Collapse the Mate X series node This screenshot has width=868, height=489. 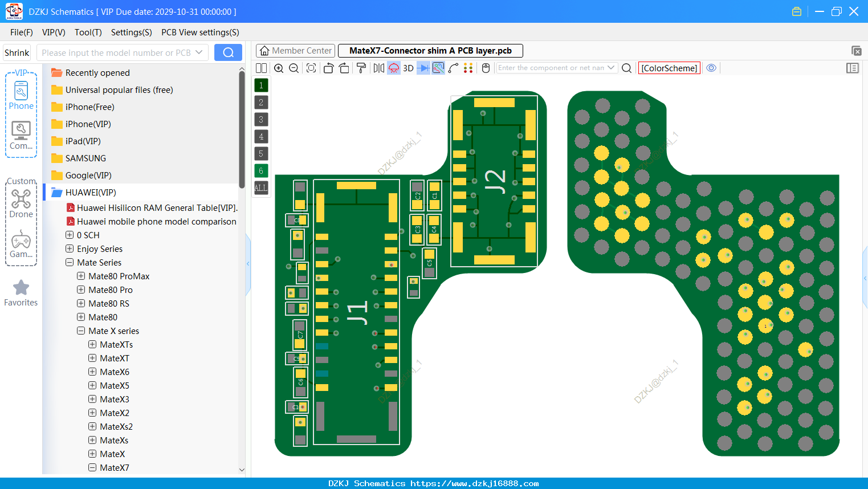[81, 331]
